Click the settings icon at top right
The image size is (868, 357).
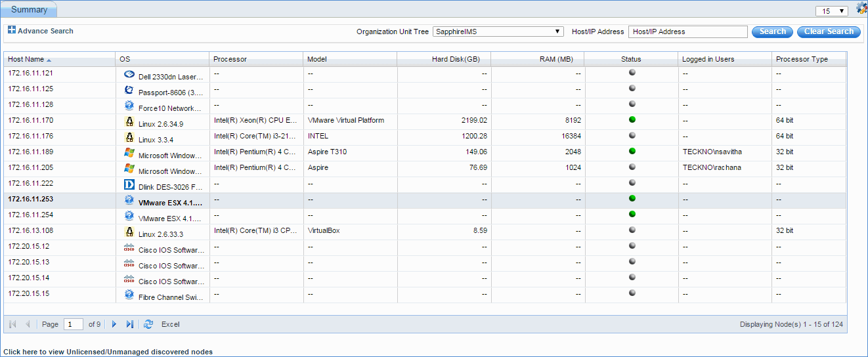point(861,9)
